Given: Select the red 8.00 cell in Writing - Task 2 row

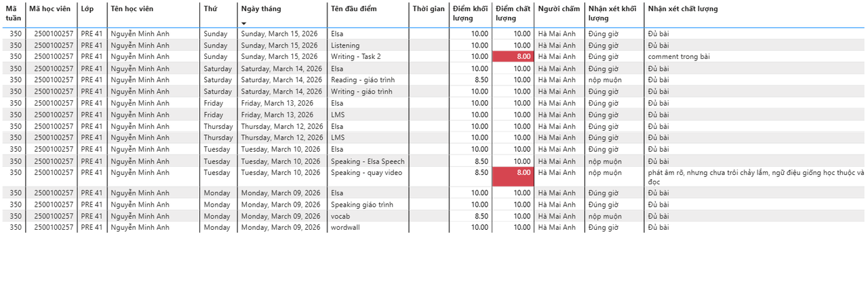Looking at the screenshot, I should (x=513, y=57).
